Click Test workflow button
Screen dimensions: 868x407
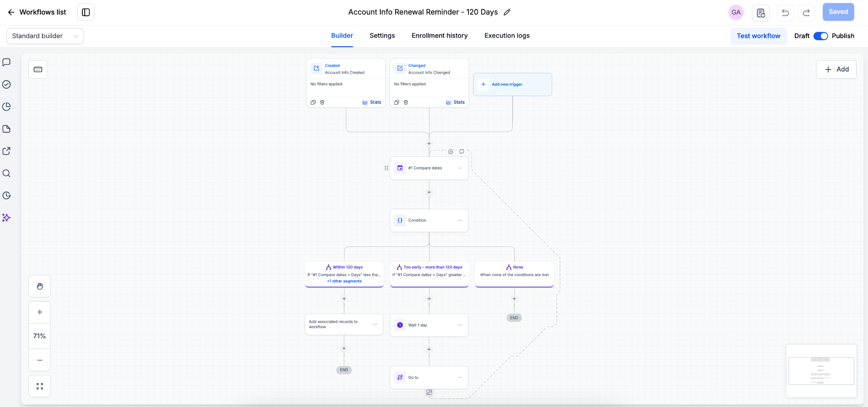click(758, 36)
